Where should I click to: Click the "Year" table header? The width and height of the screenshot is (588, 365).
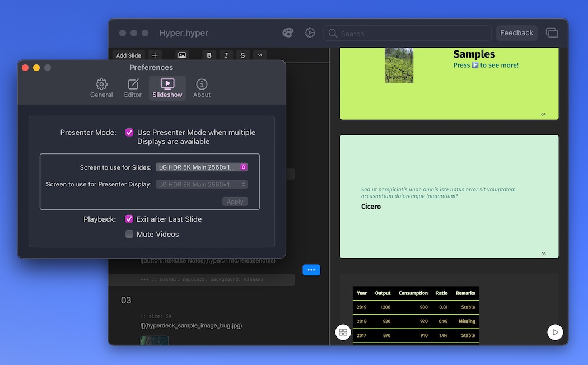[x=362, y=293]
